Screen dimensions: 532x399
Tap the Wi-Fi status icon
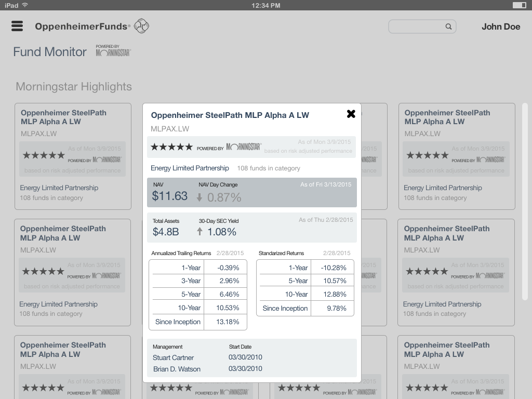(25, 5)
